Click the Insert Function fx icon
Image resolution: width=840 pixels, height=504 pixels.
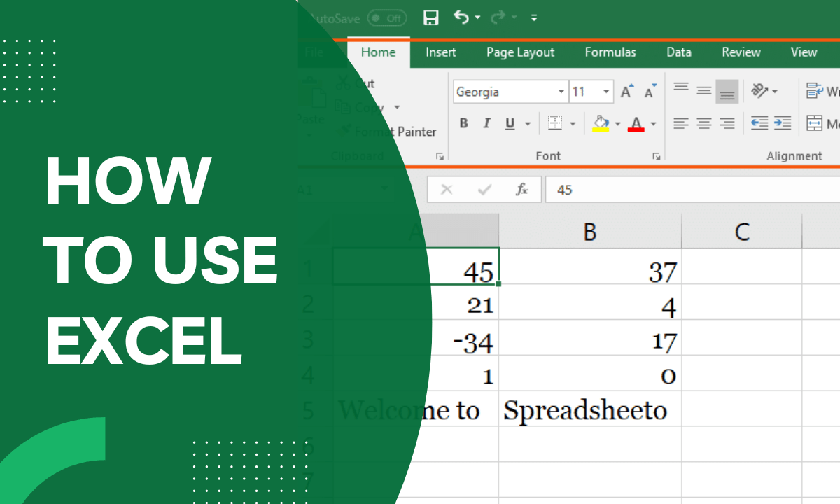tap(522, 190)
